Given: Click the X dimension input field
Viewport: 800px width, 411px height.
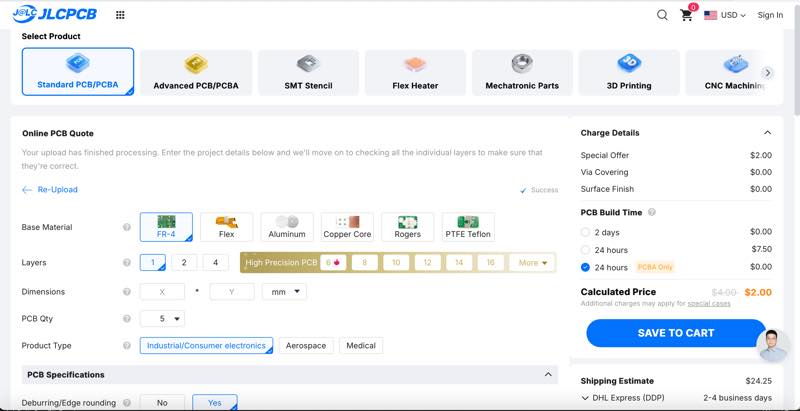Looking at the screenshot, I should coord(162,292).
